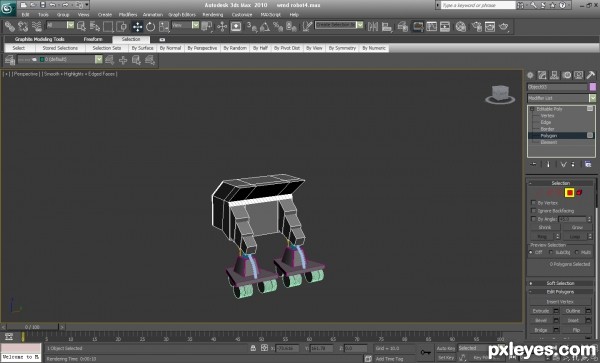Open the By Symmetry selection panel
Viewport: 600px width, 363px height.
point(342,48)
